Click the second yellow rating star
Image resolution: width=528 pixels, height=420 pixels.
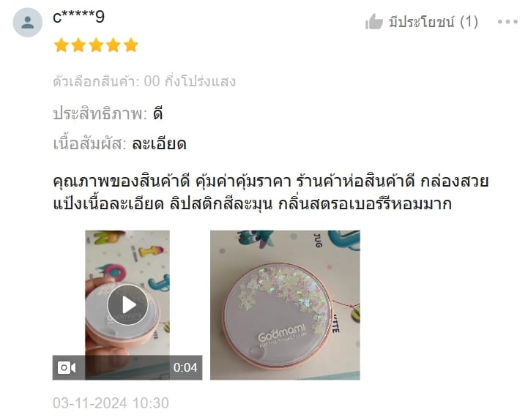(x=78, y=45)
